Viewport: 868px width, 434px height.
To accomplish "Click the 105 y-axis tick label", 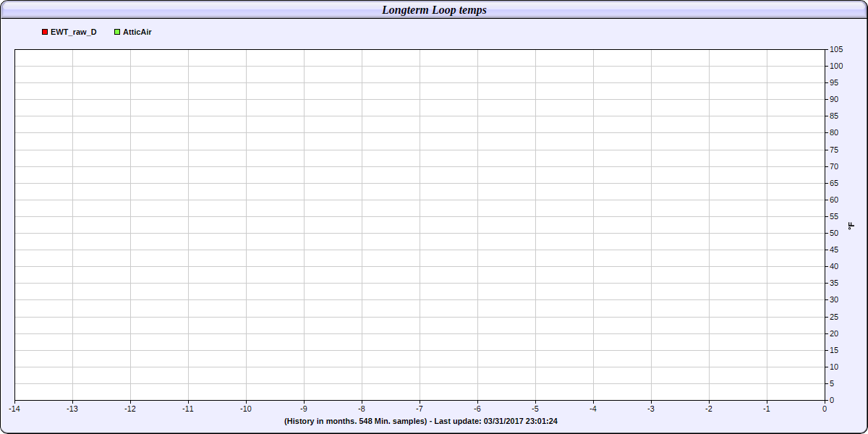I will point(836,50).
